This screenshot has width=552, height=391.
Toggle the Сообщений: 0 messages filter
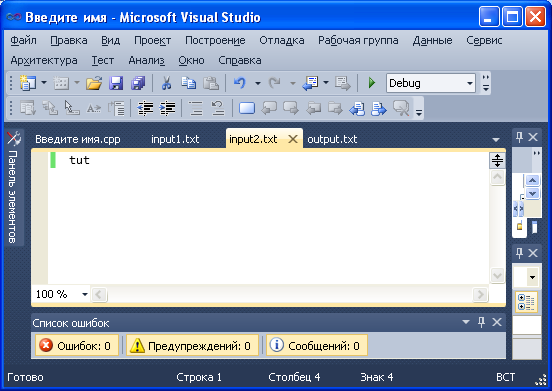(316, 346)
